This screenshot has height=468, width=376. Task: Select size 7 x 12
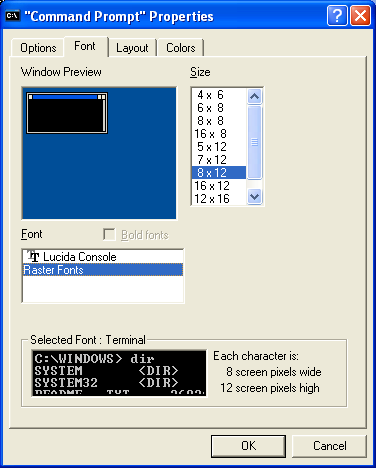(219, 160)
